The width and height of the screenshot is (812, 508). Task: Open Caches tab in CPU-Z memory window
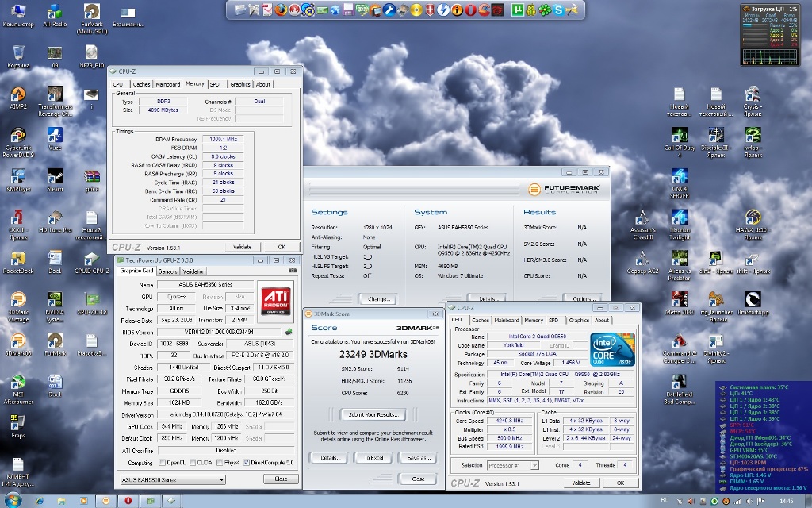click(x=141, y=84)
